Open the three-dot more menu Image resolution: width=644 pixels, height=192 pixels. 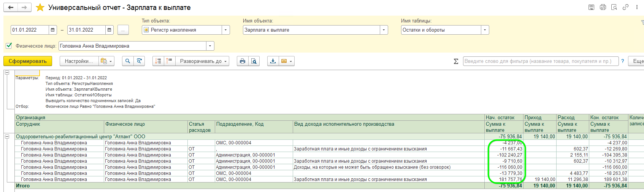click(x=637, y=7)
